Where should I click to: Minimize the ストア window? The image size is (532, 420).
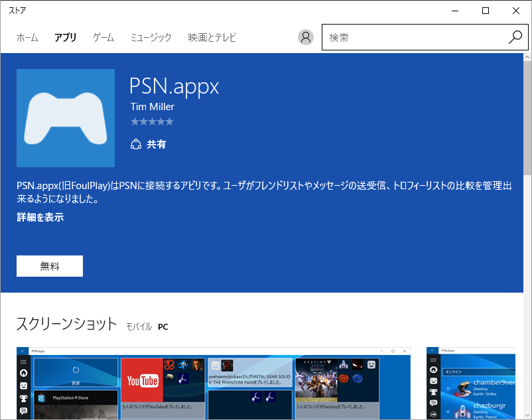[455, 11]
